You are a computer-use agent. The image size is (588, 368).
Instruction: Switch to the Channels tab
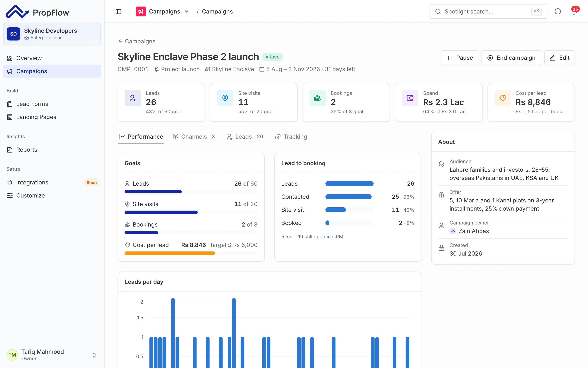pyautogui.click(x=194, y=137)
